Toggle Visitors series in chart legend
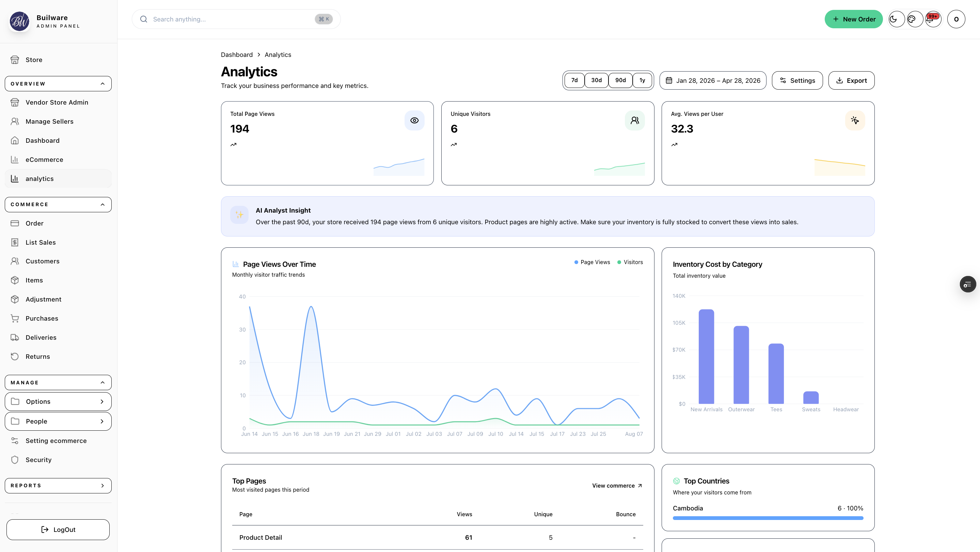The width and height of the screenshot is (980, 552). pyautogui.click(x=630, y=262)
